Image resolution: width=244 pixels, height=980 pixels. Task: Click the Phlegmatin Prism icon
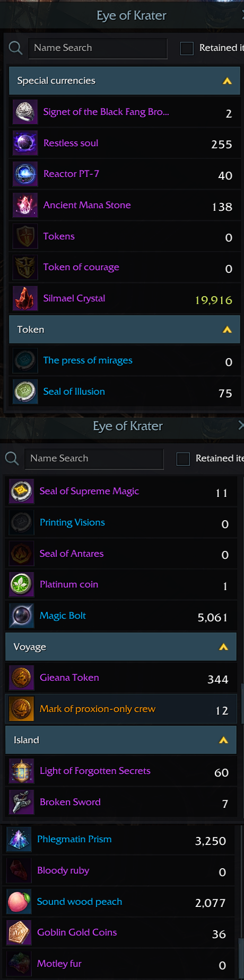point(19,839)
